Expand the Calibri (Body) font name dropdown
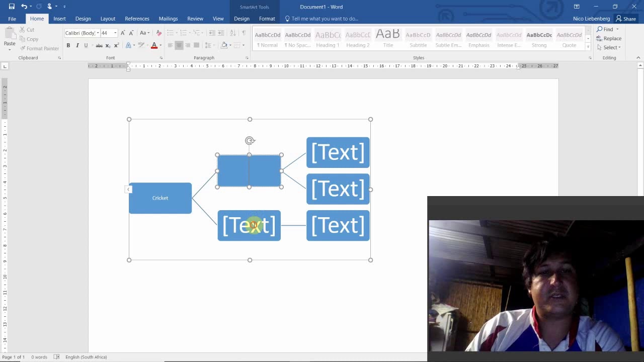644x362 pixels. (x=98, y=33)
